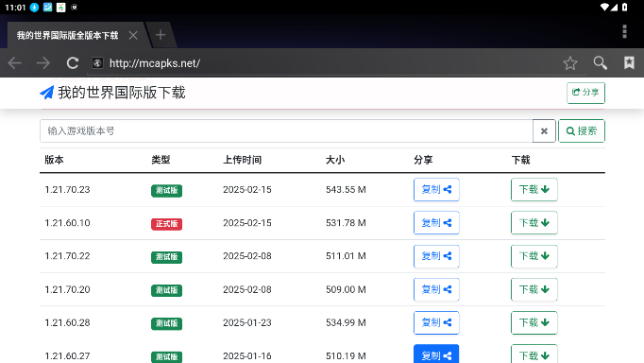Download version 1.21.70.23 with 下载 button

pos(534,189)
